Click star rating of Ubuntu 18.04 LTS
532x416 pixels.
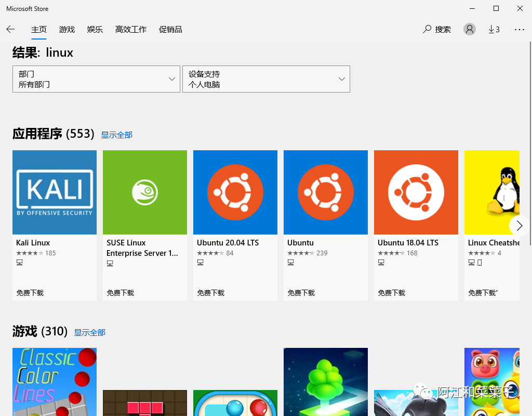tap(392, 253)
